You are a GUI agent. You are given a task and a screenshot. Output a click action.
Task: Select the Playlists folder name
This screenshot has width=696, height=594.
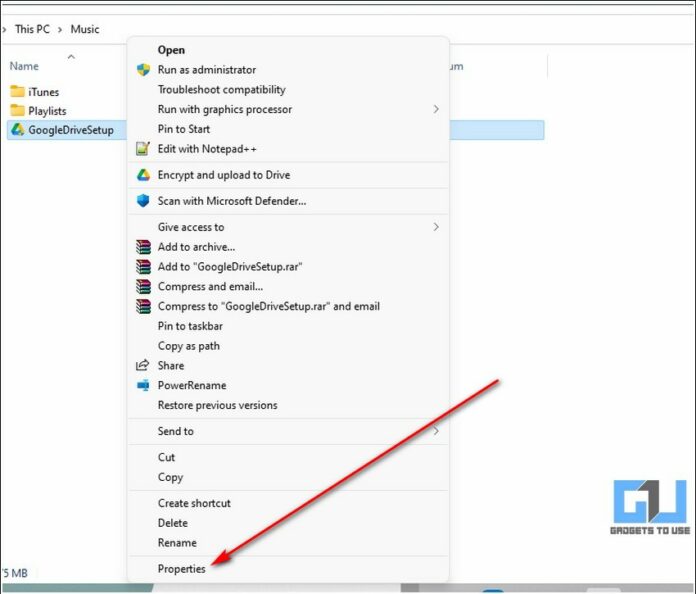coord(47,111)
